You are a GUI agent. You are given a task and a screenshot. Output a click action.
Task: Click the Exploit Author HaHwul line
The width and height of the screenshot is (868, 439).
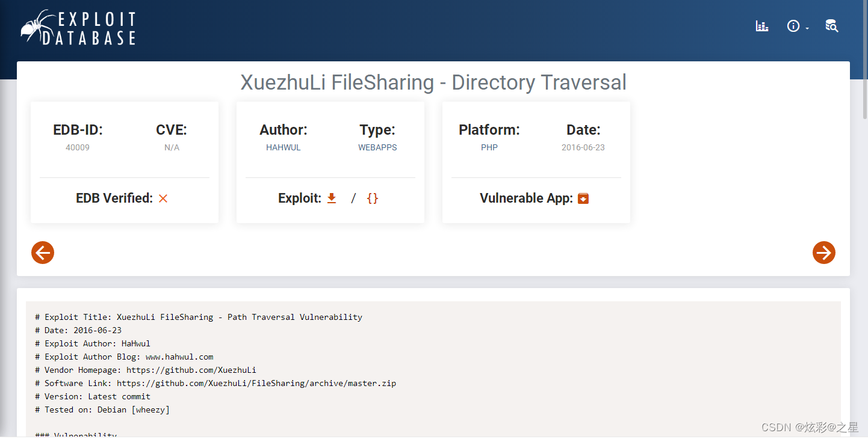(93, 343)
